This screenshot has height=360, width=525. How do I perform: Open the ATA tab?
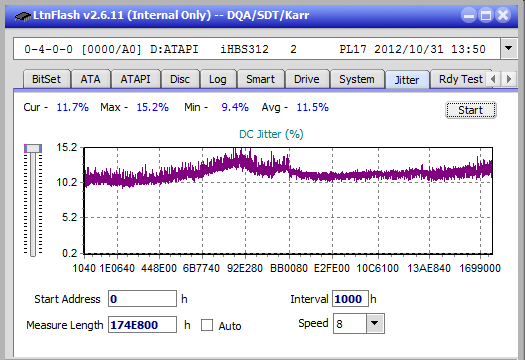pos(90,79)
